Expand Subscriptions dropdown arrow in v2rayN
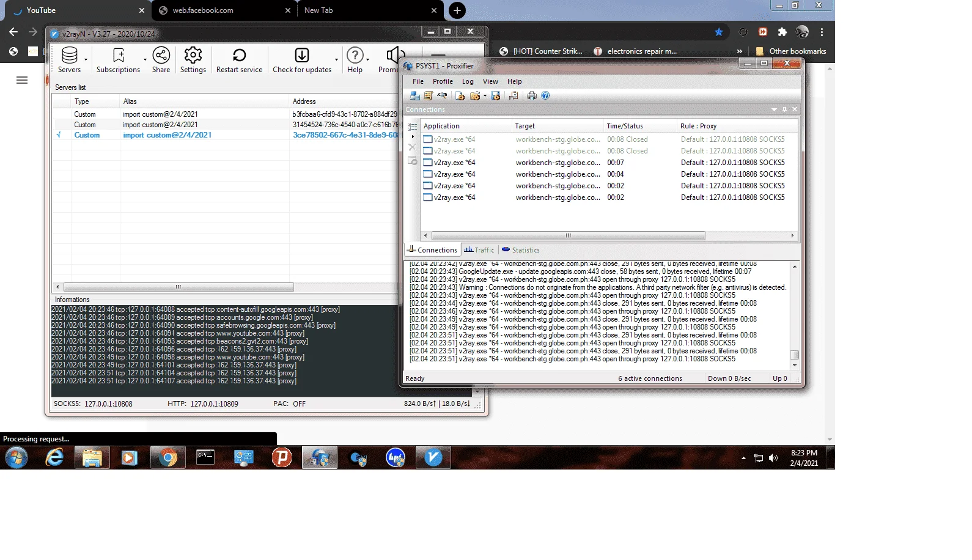The image size is (972, 560). (x=145, y=60)
